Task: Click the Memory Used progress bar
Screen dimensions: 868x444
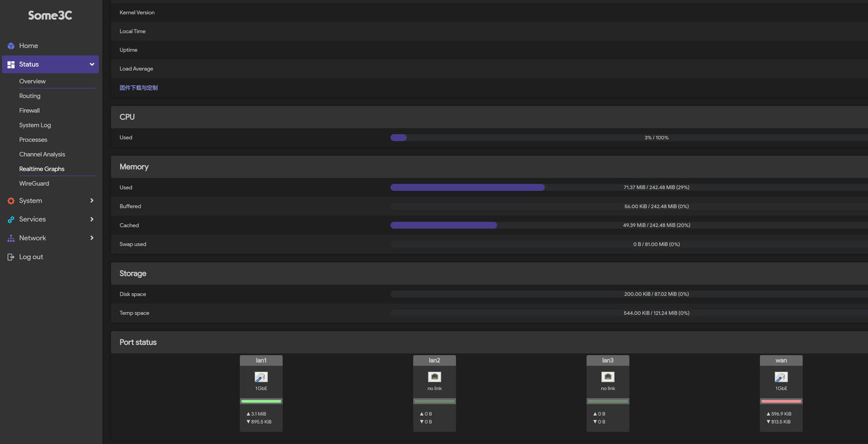Action: (467, 187)
